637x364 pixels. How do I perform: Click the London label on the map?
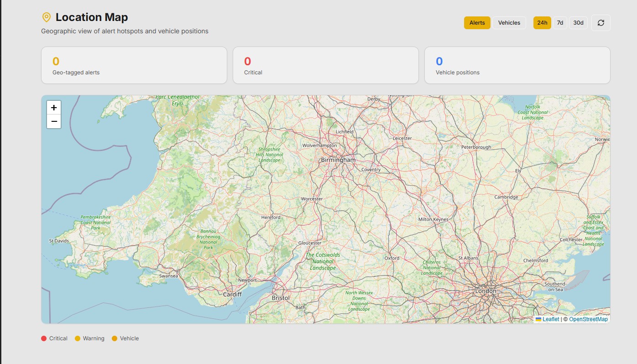[486, 291]
